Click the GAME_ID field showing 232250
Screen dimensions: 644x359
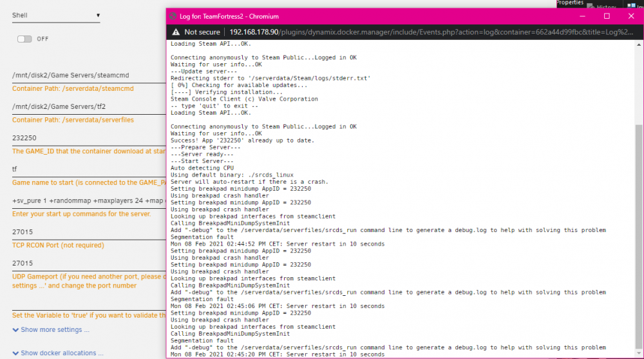pyautogui.click(x=89, y=138)
